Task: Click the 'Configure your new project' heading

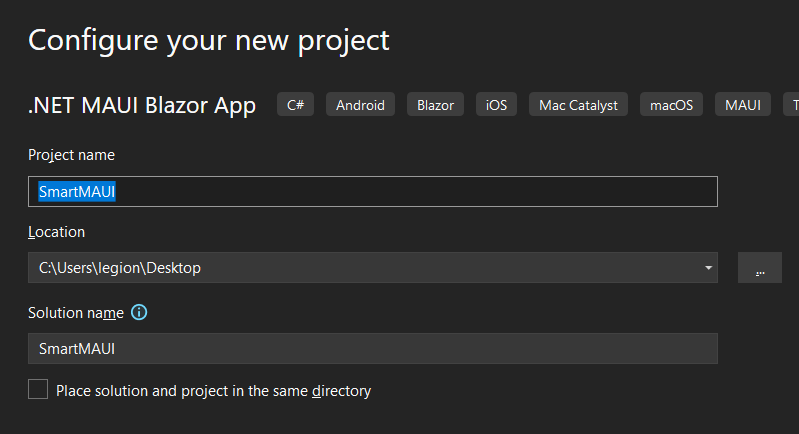Action: pyautogui.click(x=209, y=40)
